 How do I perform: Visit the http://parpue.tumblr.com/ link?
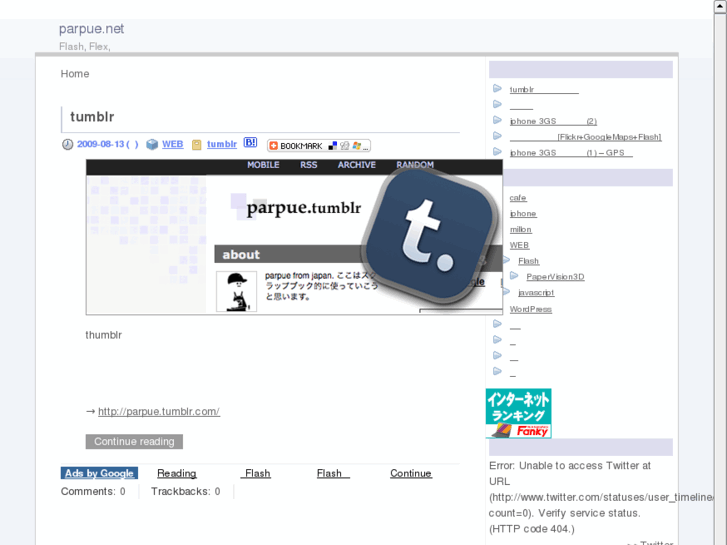click(x=159, y=411)
